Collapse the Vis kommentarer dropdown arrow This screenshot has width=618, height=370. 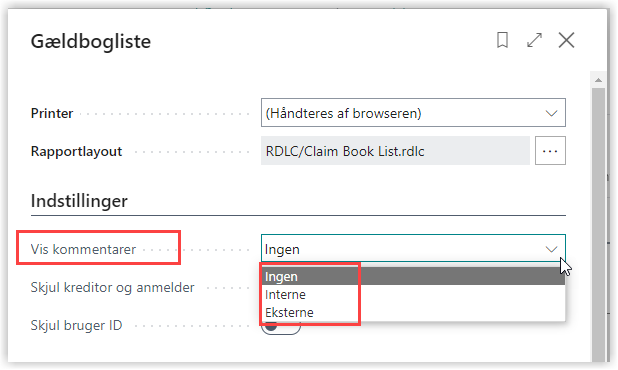click(551, 249)
